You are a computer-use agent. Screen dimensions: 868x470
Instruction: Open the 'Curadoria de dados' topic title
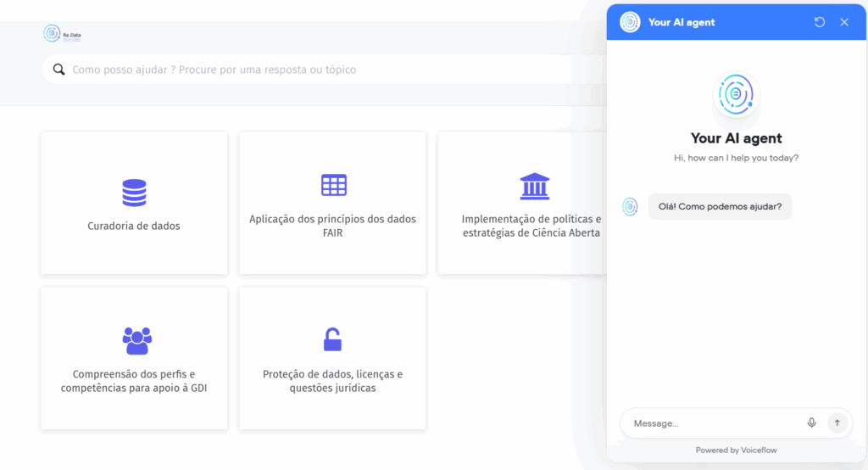coord(134,227)
